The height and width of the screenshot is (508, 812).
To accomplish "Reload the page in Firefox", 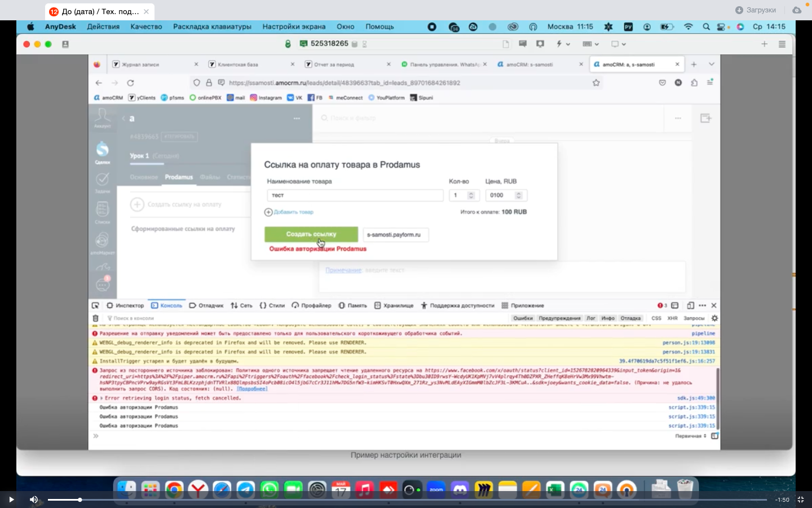I will pyautogui.click(x=130, y=83).
